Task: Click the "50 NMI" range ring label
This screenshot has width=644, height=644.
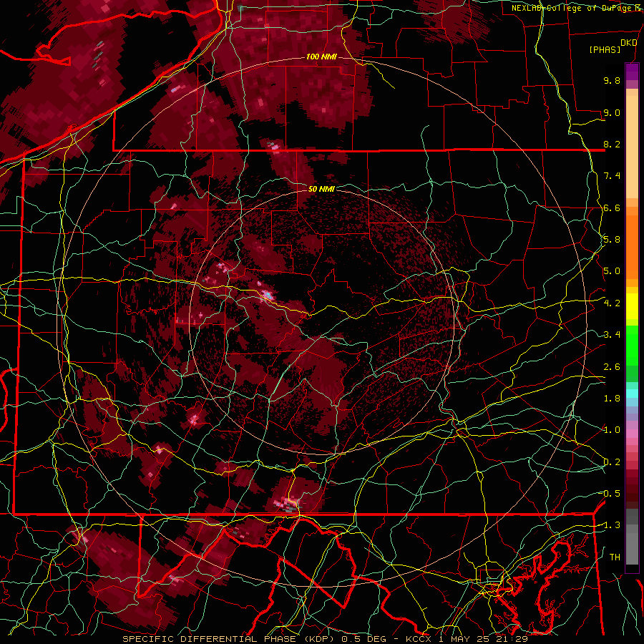Action: pyautogui.click(x=321, y=189)
